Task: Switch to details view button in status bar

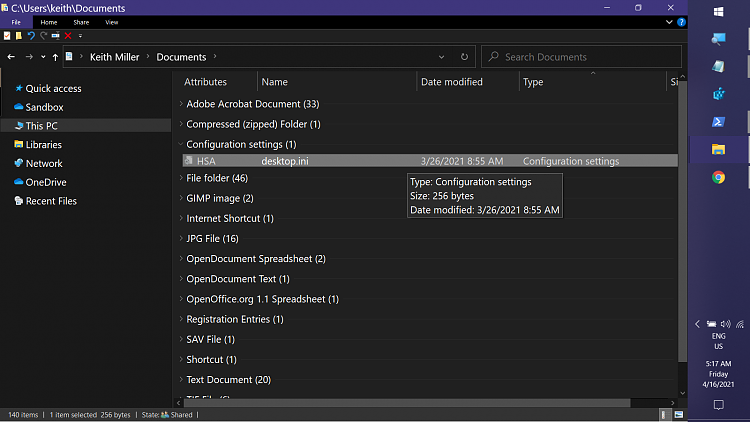Action: tap(663, 415)
